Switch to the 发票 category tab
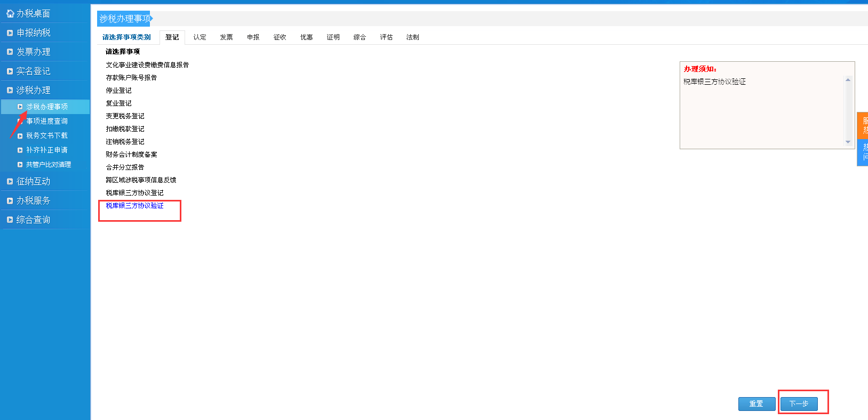The height and width of the screenshot is (420, 868). tap(226, 37)
